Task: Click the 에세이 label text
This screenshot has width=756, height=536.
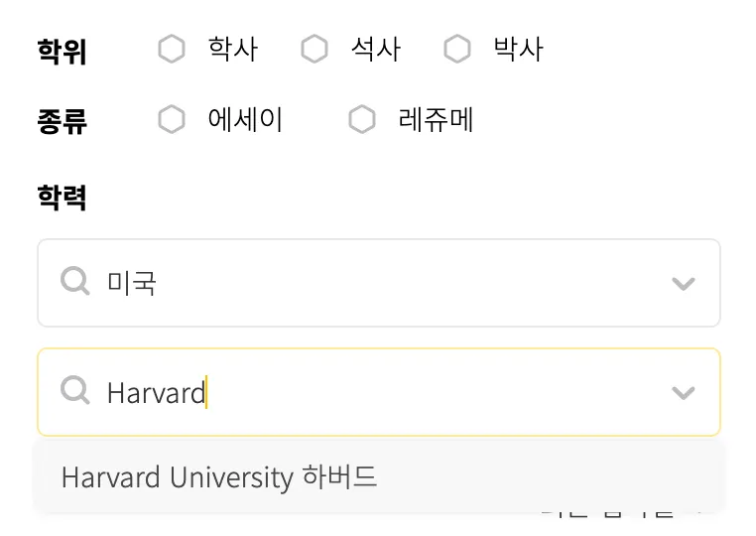Action: tap(245, 120)
